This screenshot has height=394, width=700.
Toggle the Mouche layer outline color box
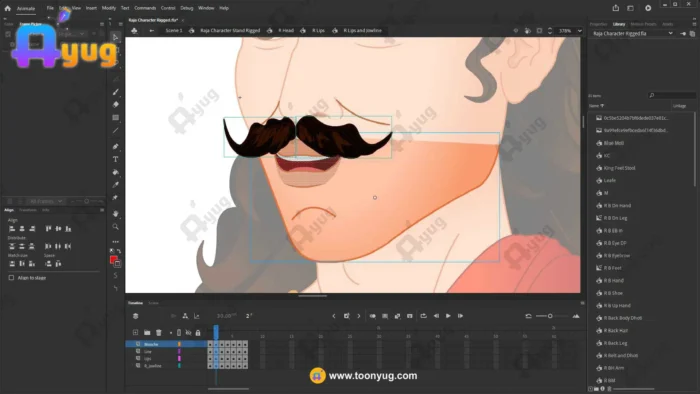click(x=179, y=344)
